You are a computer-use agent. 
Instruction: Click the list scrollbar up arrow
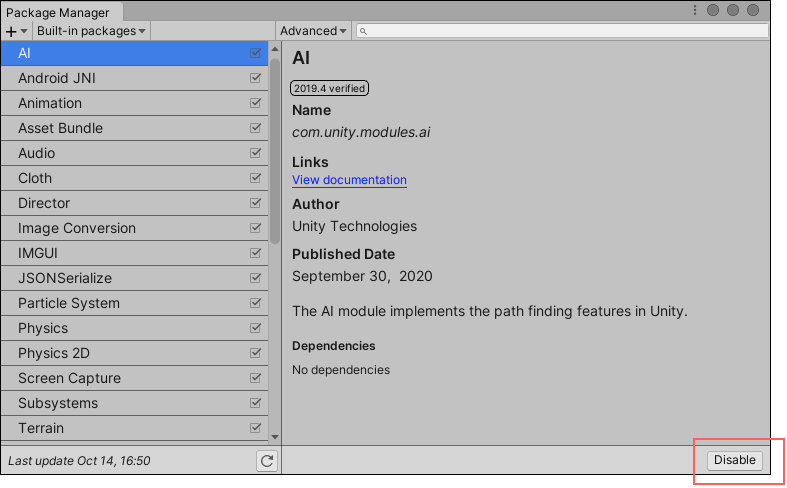pyautogui.click(x=275, y=49)
